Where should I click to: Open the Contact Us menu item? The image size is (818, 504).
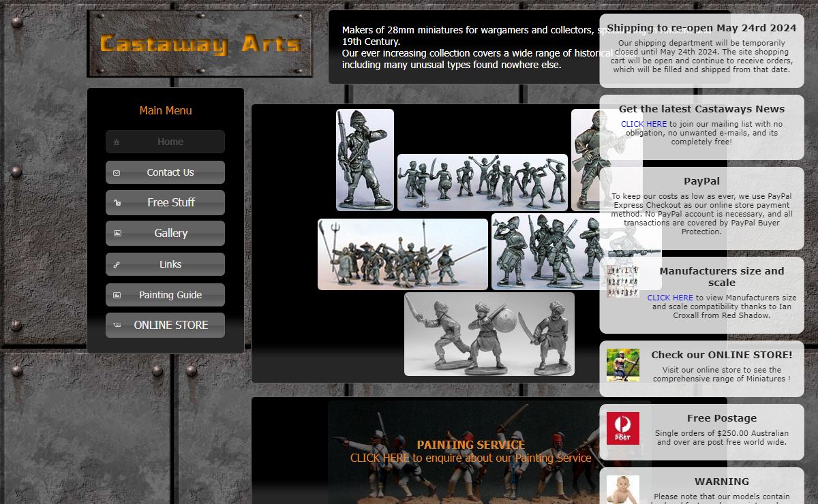[165, 172]
